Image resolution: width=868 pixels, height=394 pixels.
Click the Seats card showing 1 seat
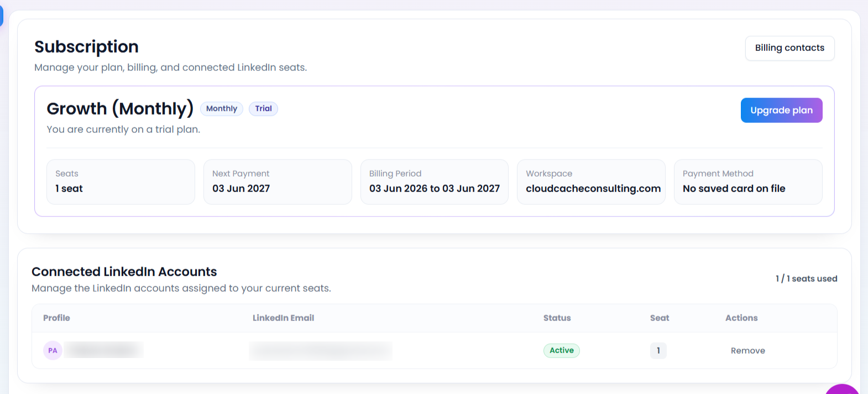[x=121, y=182]
